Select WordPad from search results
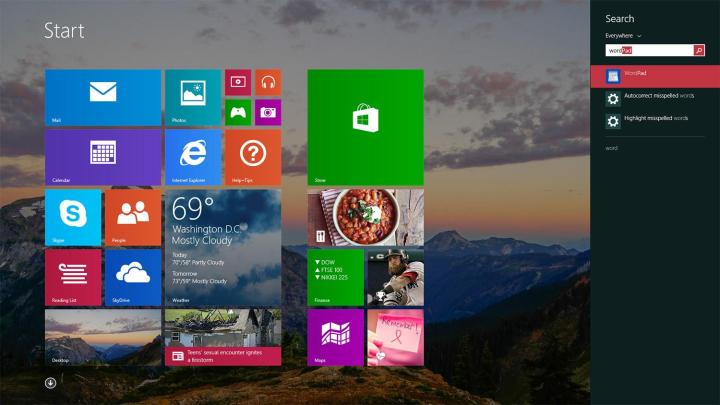This screenshot has height=405, width=720. coord(655,75)
